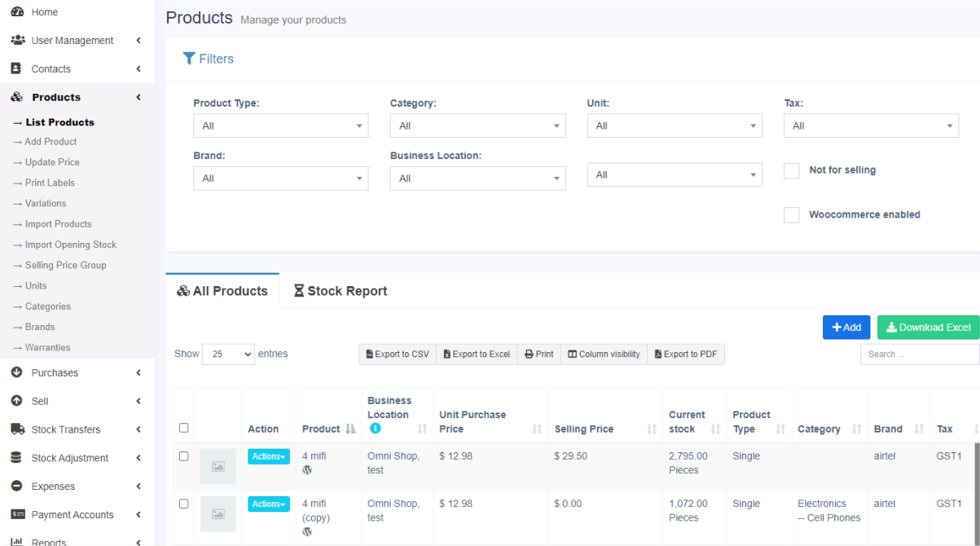Open the Product Type filter dropdown

tap(280, 125)
